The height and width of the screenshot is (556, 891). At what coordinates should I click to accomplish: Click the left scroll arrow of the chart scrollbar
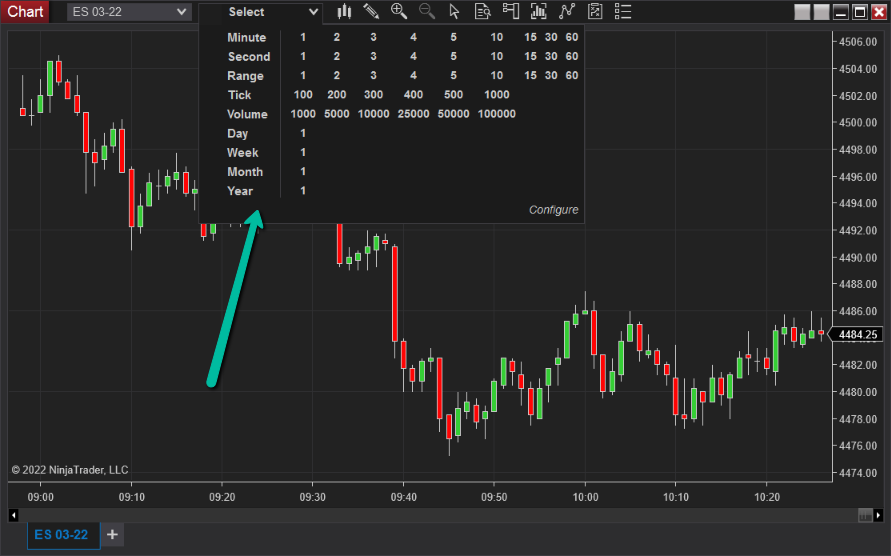[x=14, y=516]
